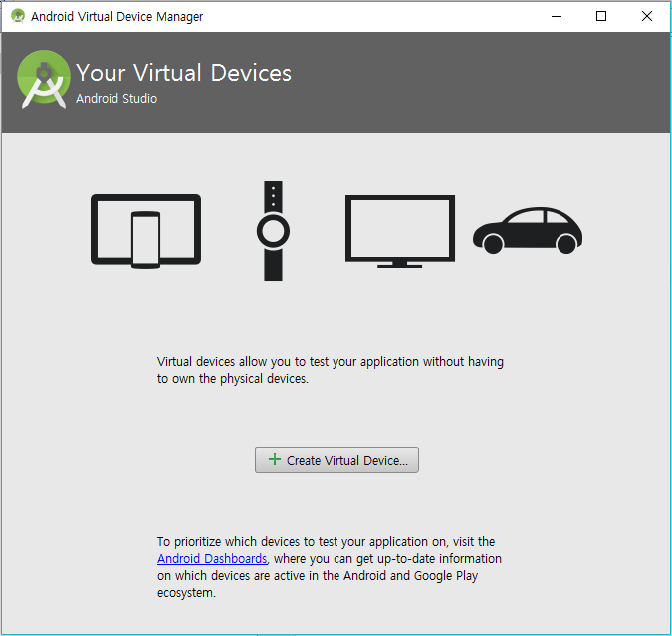Click the 'Virtual devices allow you to test' text
Screen dimensions: 672x636
pyautogui.click(x=330, y=370)
